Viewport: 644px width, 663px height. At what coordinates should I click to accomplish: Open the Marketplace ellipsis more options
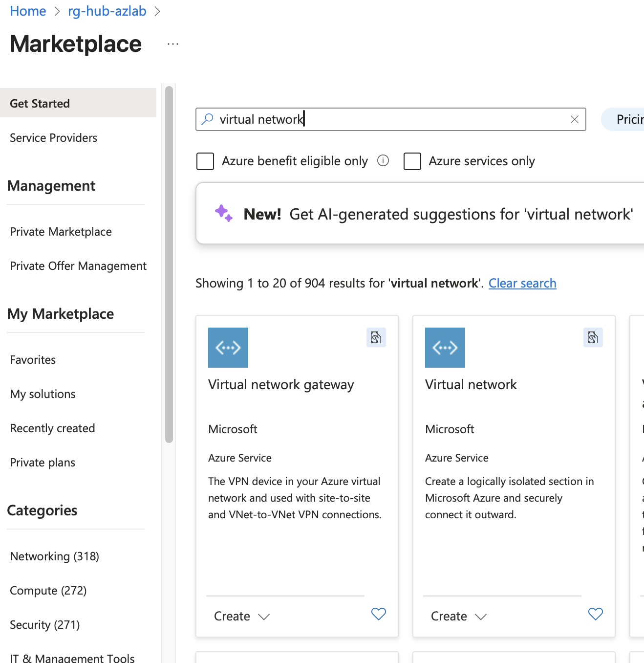coord(173,44)
